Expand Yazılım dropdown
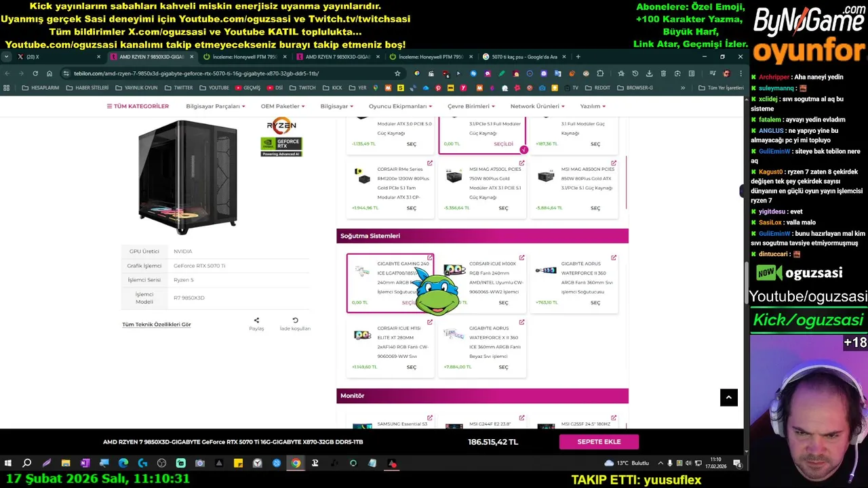Viewport: 868px width, 488px height. [593, 106]
